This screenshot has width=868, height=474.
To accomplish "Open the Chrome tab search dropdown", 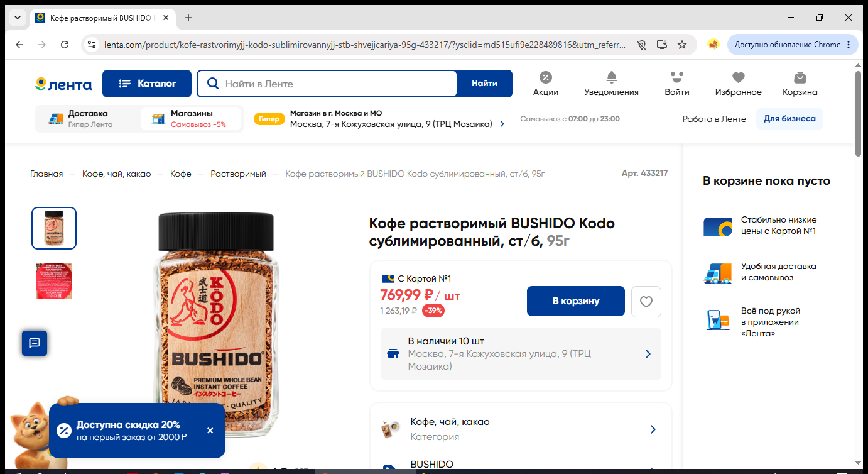I will (17, 18).
